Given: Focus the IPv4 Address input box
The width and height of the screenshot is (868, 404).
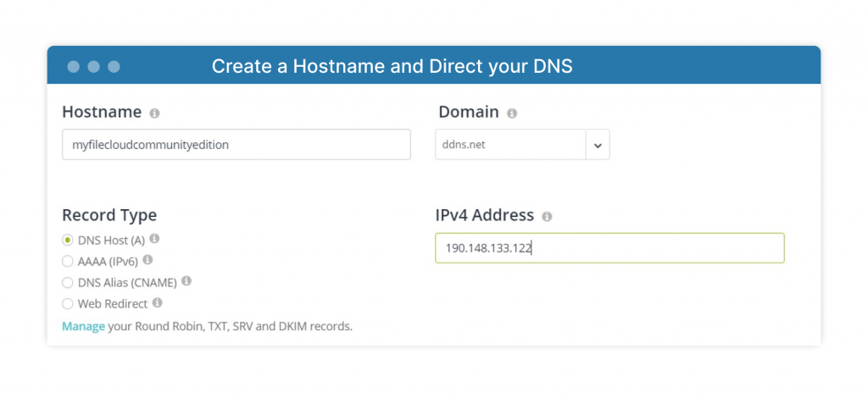Looking at the screenshot, I should pyautogui.click(x=609, y=248).
